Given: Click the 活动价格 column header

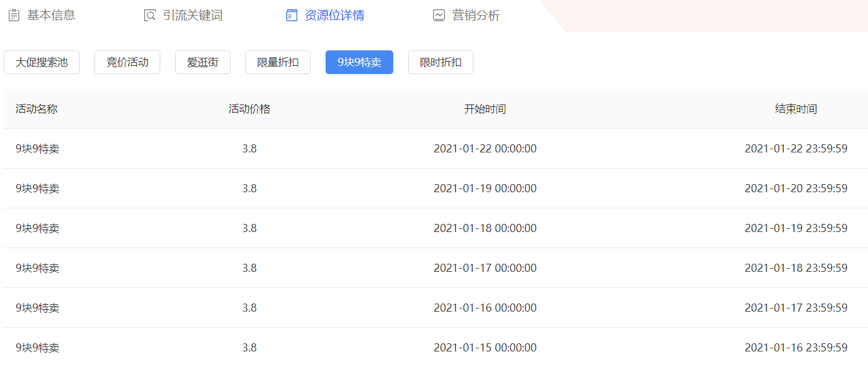Looking at the screenshot, I should 249,109.
